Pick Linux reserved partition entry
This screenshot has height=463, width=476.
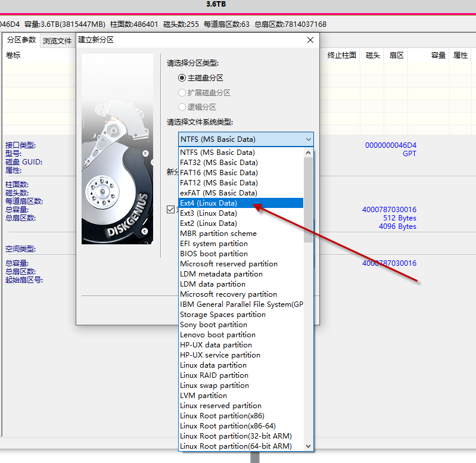click(x=241, y=405)
